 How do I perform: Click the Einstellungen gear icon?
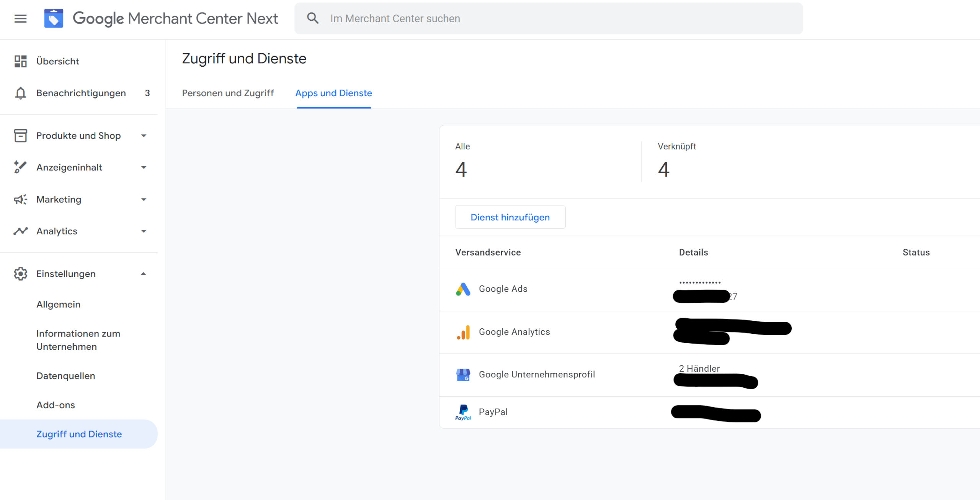20,274
